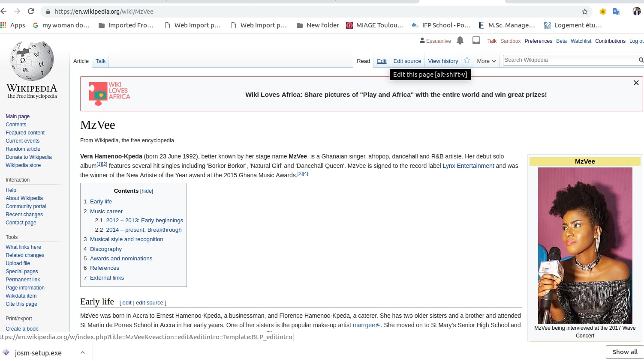This screenshot has width=644, height=361.
Task: Reload the page with the browser refresh icon
Action: click(x=31, y=11)
